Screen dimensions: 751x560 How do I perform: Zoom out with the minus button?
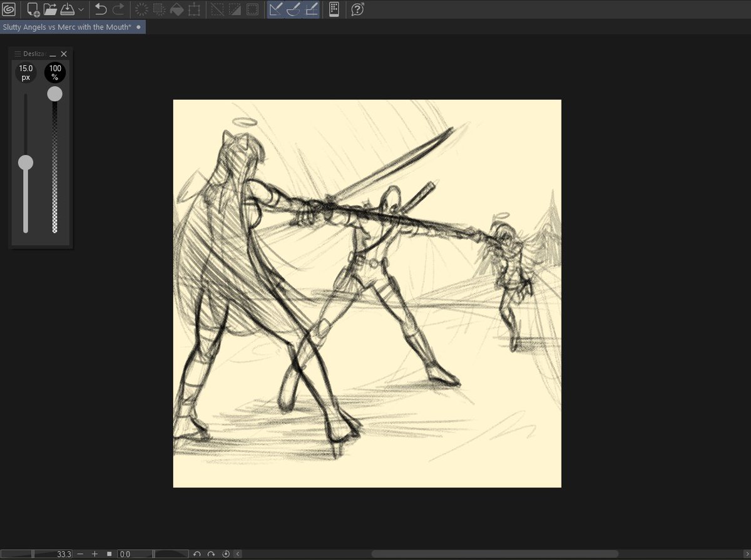pos(80,553)
